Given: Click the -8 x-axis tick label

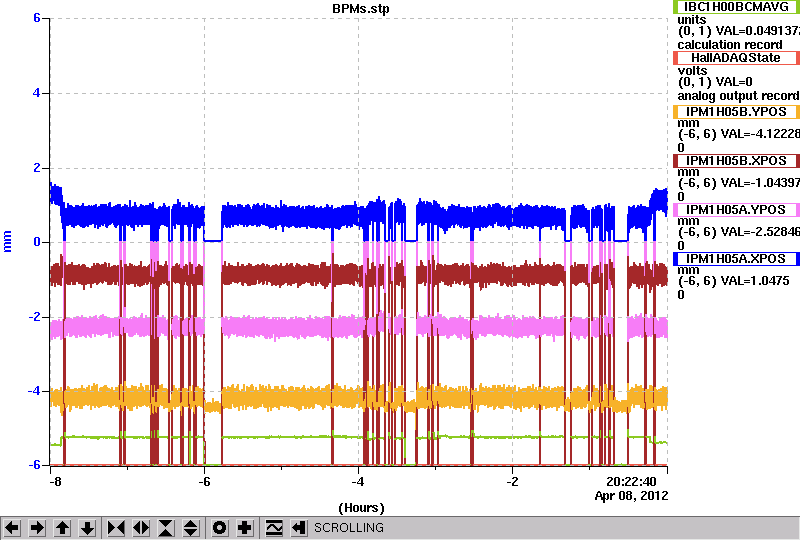Looking at the screenshot, I should (55, 482).
